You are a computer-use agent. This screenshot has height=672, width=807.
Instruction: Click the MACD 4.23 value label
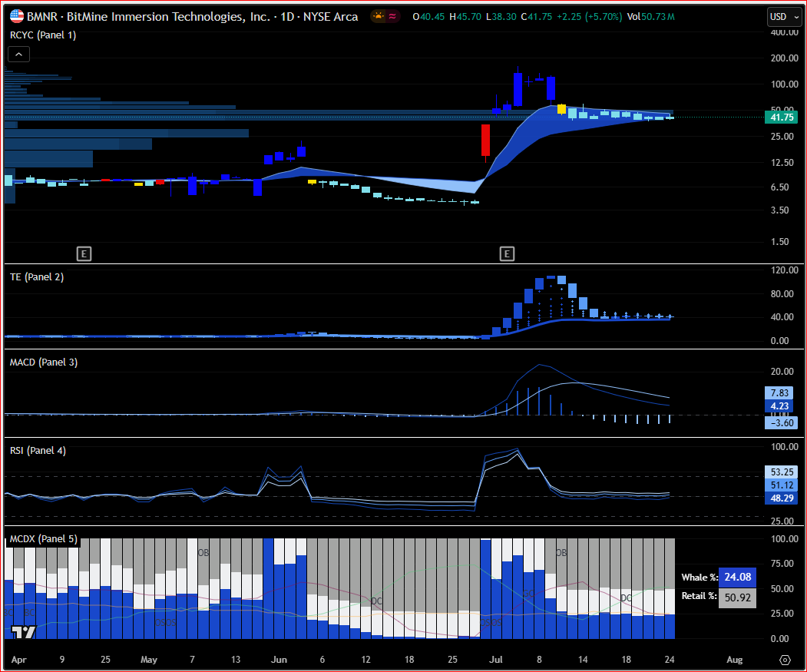click(x=779, y=406)
